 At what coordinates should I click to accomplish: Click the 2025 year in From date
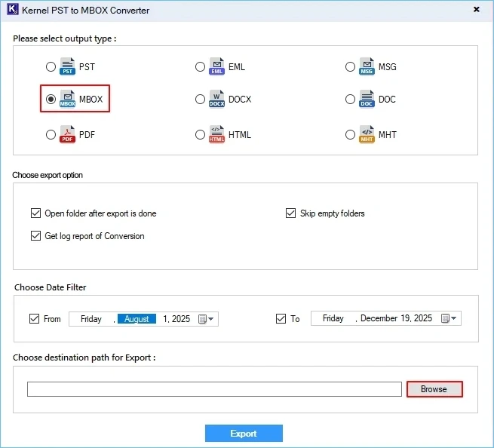point(181,319)
